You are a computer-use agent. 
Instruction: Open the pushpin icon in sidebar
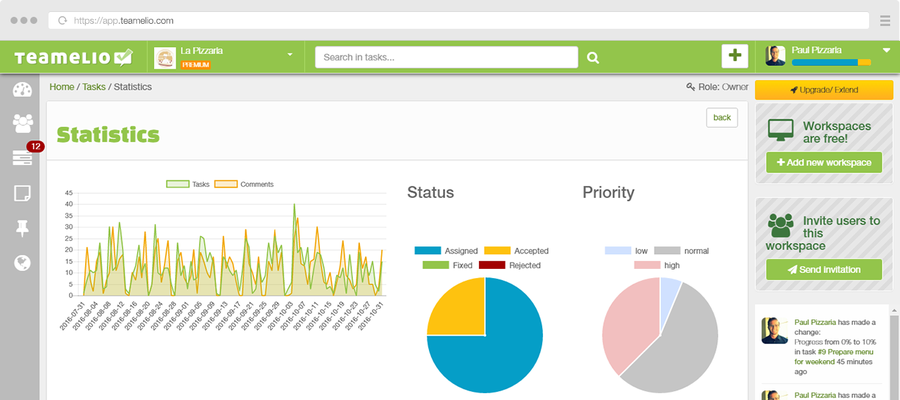22,228
